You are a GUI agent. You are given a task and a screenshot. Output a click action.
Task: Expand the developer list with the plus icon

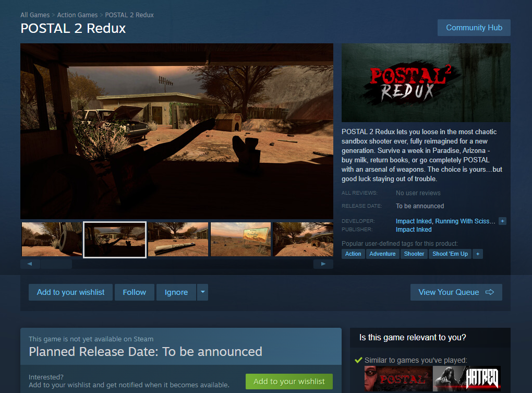[502, 221]
